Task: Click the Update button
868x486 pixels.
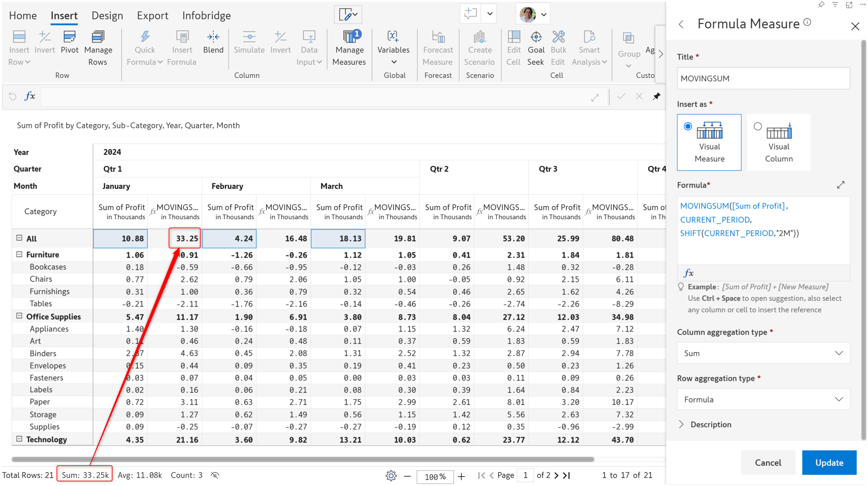Action: pyautogui.click(x=829, y=462)
